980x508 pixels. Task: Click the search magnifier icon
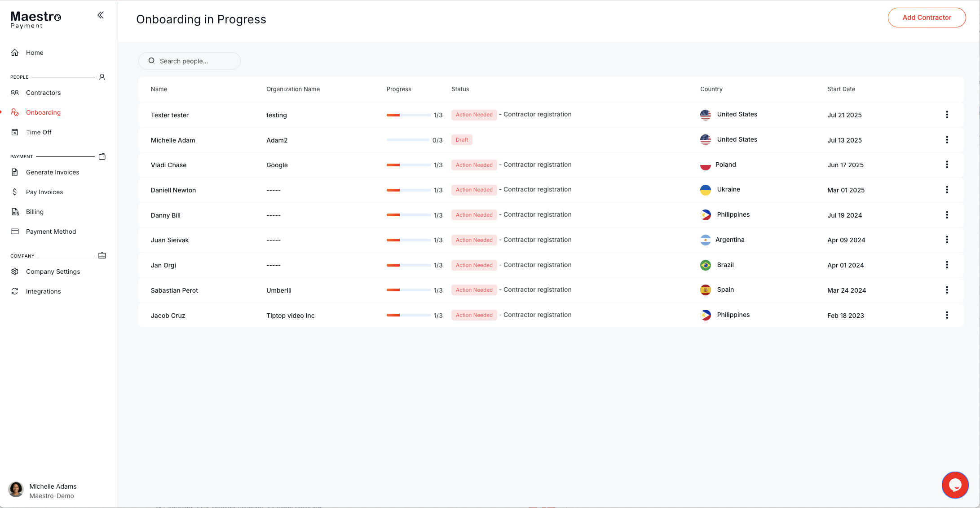pos(152,61)
